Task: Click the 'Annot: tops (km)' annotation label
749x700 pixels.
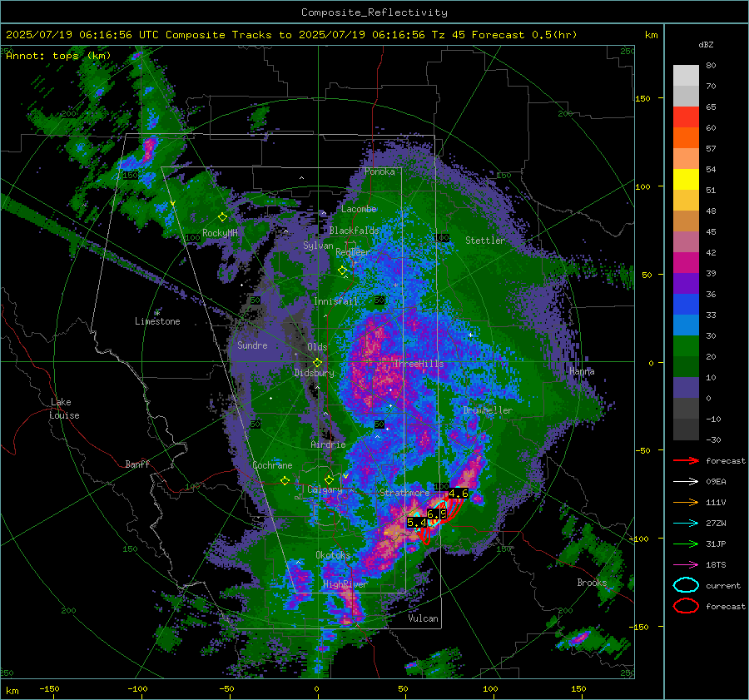Action: pos(59,56)
